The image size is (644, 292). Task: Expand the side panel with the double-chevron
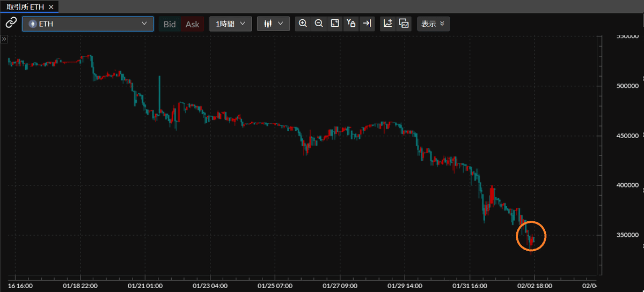click(x=3, y=39)
